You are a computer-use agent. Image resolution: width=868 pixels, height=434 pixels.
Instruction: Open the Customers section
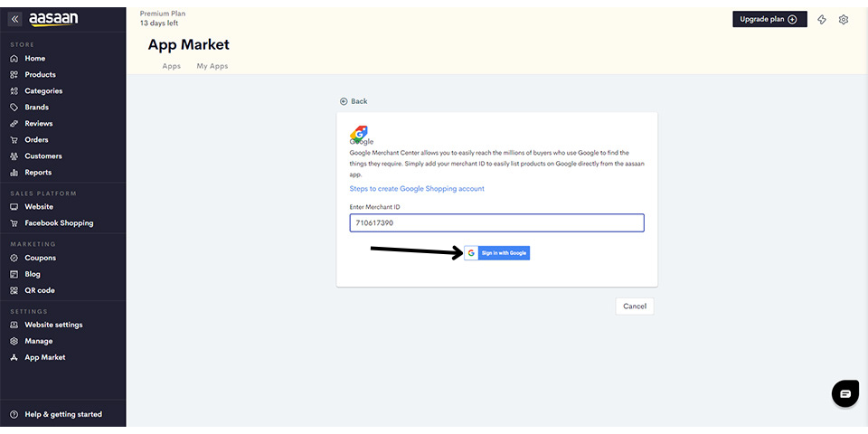coord(43,156)
